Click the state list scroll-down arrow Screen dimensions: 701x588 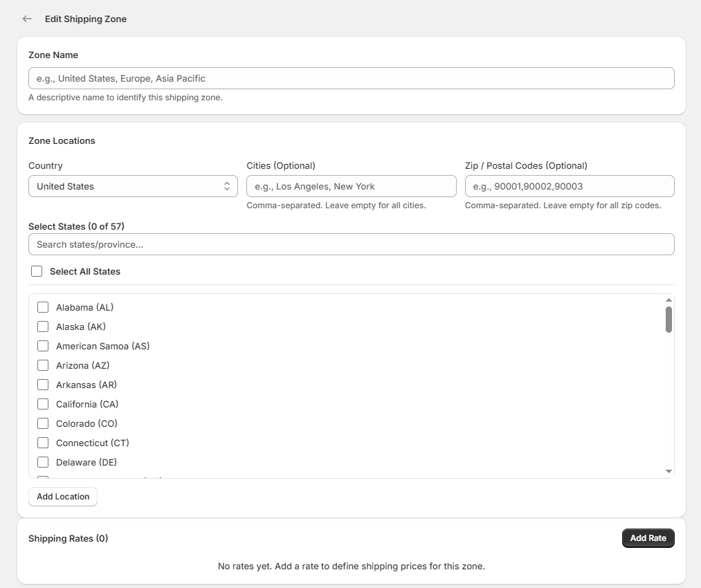668,471
